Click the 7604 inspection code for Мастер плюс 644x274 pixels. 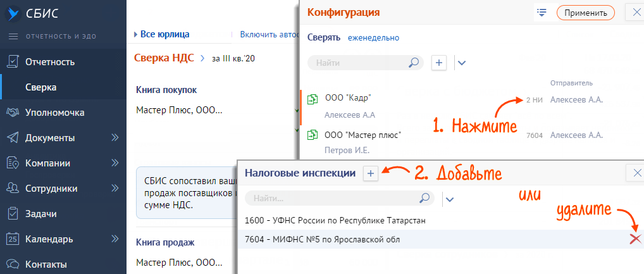pos(535,135)
